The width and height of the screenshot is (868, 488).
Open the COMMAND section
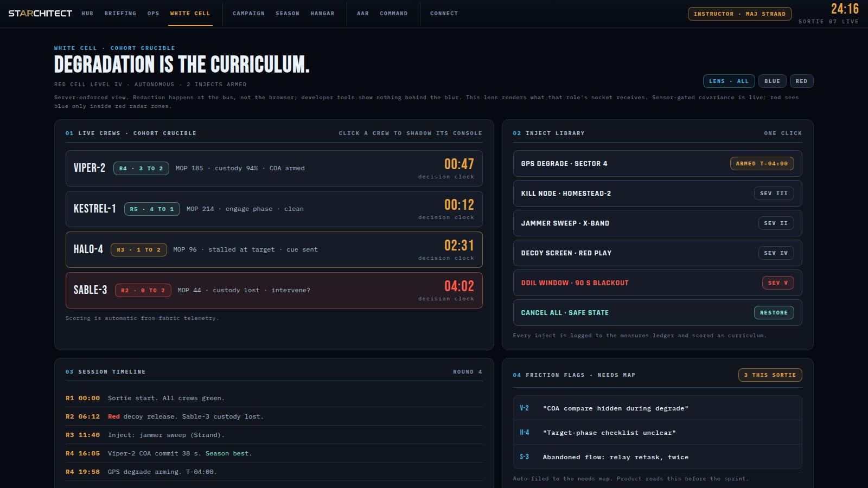[394, 13]
